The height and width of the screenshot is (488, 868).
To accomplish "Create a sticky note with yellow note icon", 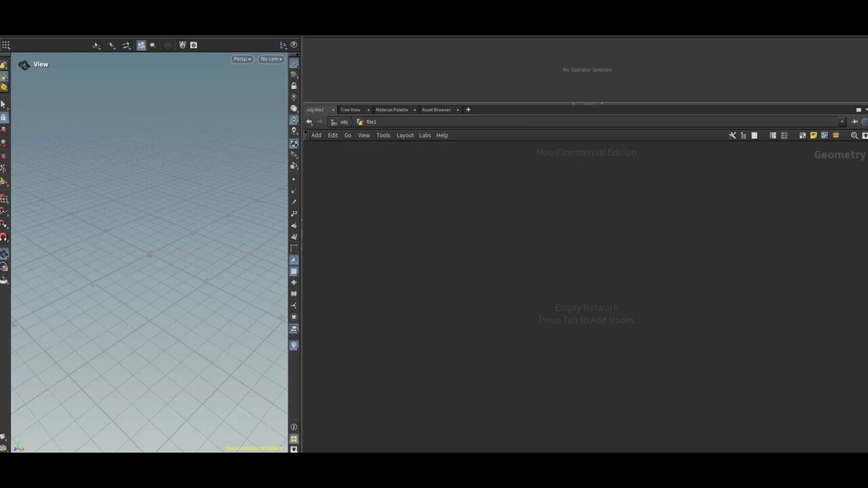I will point(814,136).
